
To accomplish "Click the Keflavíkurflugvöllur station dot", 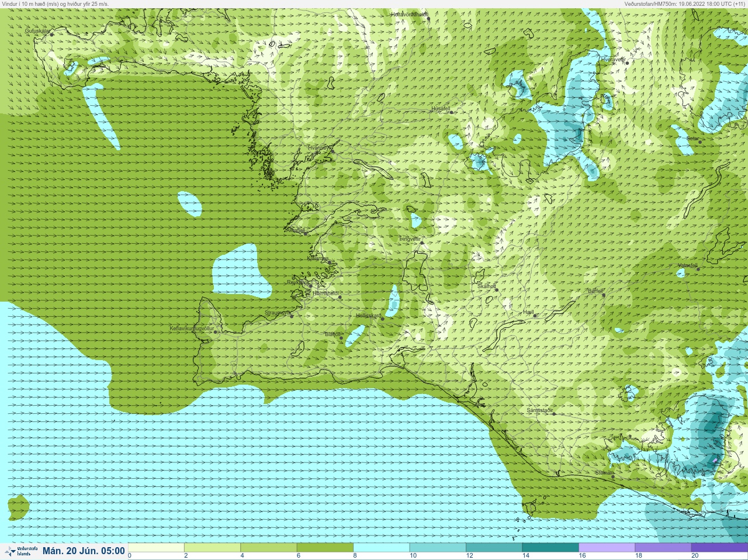I will point(216,332).
